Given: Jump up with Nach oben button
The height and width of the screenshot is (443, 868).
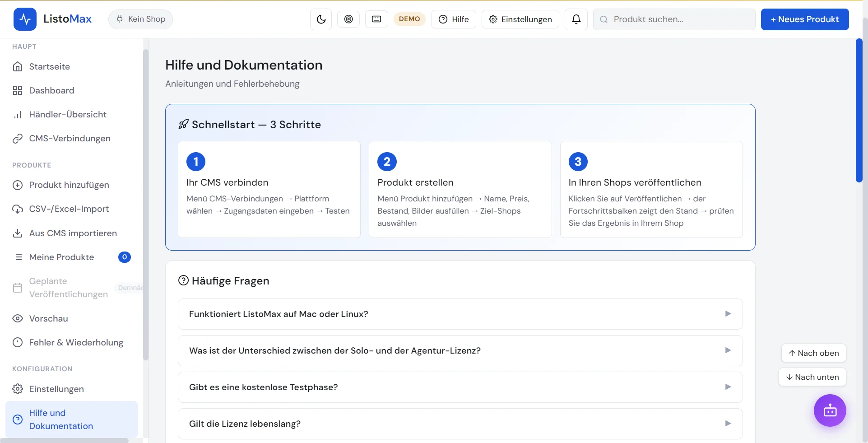Looking at the screenshot, I should [813, 353].
